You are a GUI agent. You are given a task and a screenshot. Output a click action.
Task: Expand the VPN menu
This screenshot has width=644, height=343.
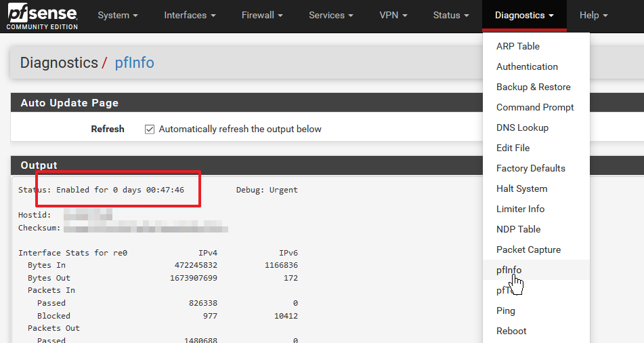[x=393, y=15]
